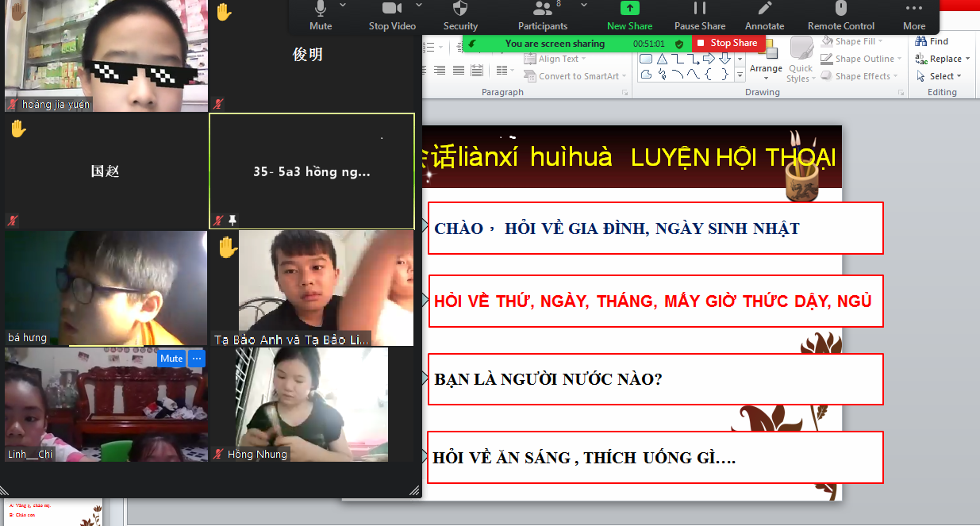
Task: Start a New Share
Action: [628, 15]
